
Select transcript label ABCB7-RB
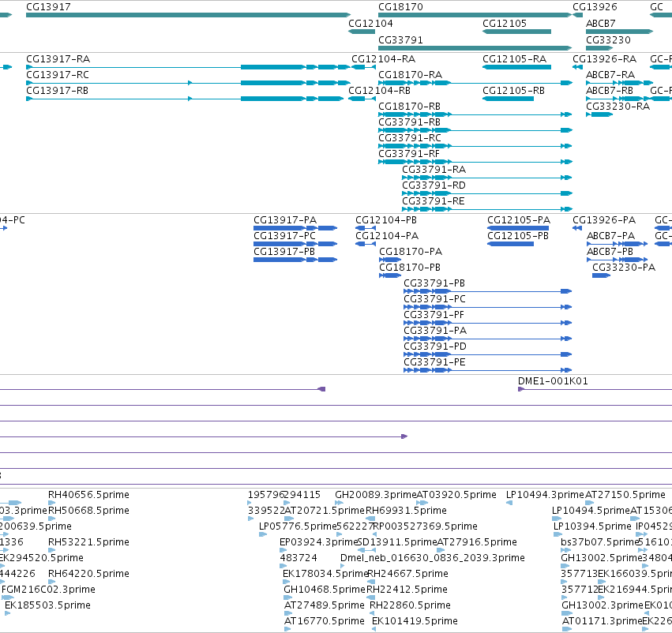(x=610, y=91)
